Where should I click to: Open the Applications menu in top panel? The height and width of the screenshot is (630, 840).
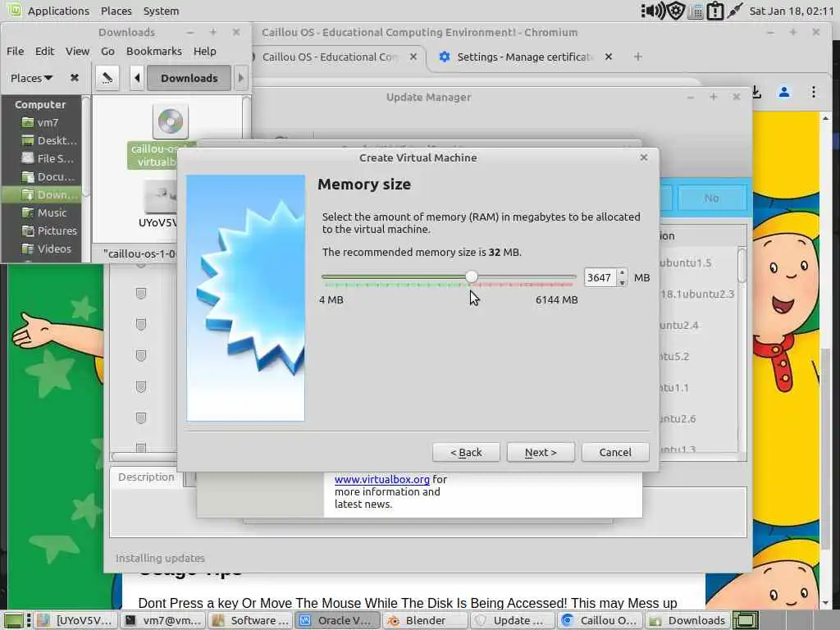tap(58, 11)
